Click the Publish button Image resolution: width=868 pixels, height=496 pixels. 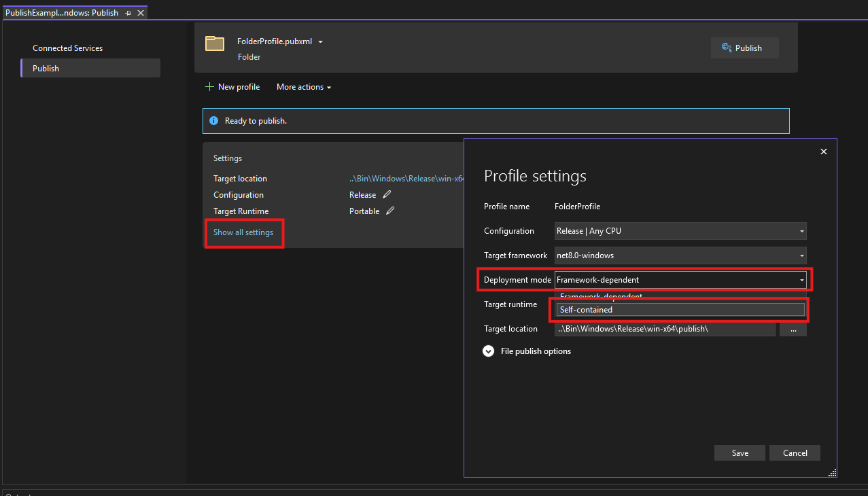pos(744,48)
